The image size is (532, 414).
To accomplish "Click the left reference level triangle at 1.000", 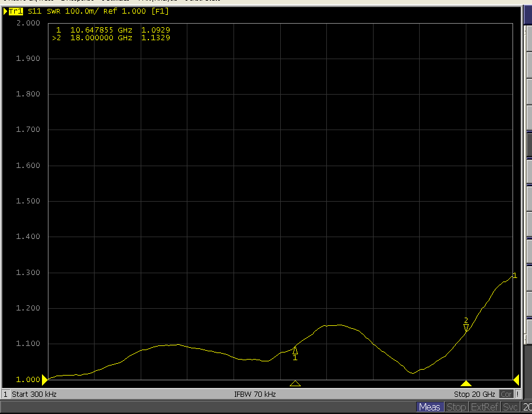I will [45, 380].
